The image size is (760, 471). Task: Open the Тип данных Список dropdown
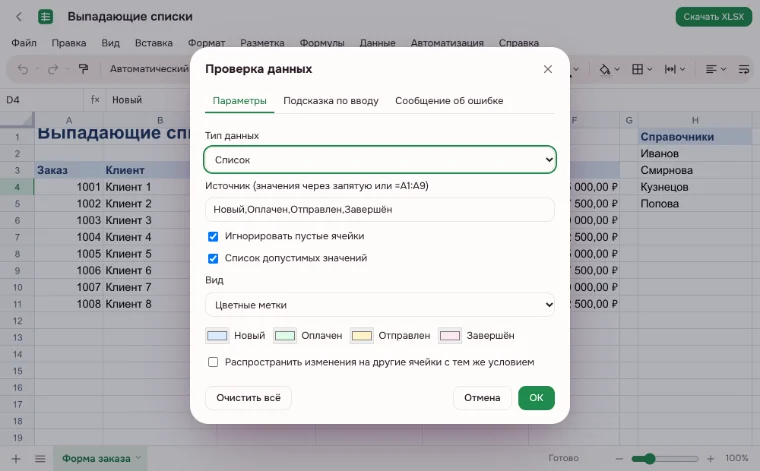(x=380, y=159)
